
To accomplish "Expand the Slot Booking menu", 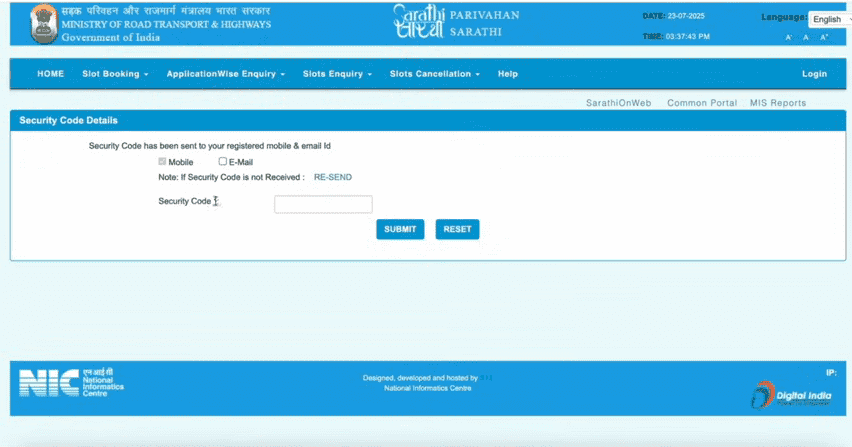I will pos(115,74).
